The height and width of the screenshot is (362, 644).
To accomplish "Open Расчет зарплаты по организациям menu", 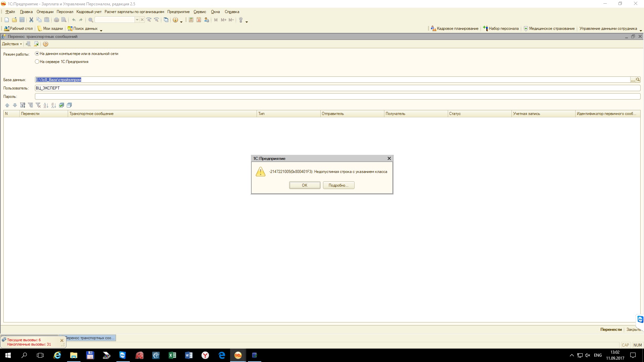I will tap(134, 12).
